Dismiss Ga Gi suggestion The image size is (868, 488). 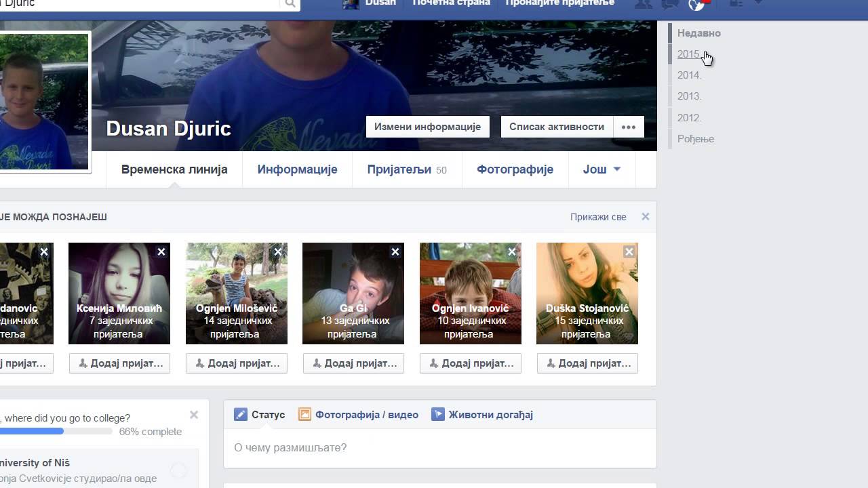click(395, 252)
